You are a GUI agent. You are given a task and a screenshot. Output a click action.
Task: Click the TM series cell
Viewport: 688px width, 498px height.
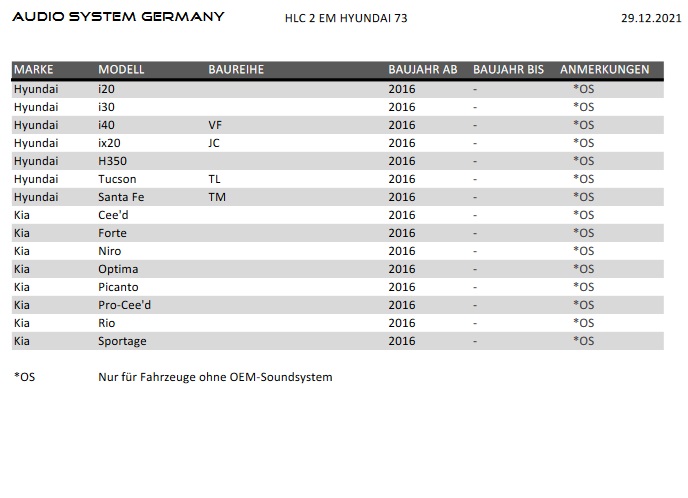coord(217,197)
